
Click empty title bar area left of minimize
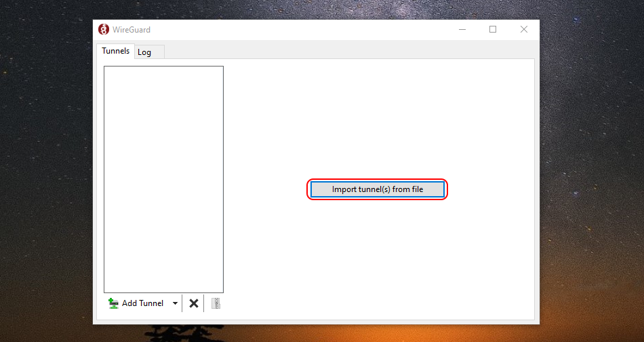305,29
